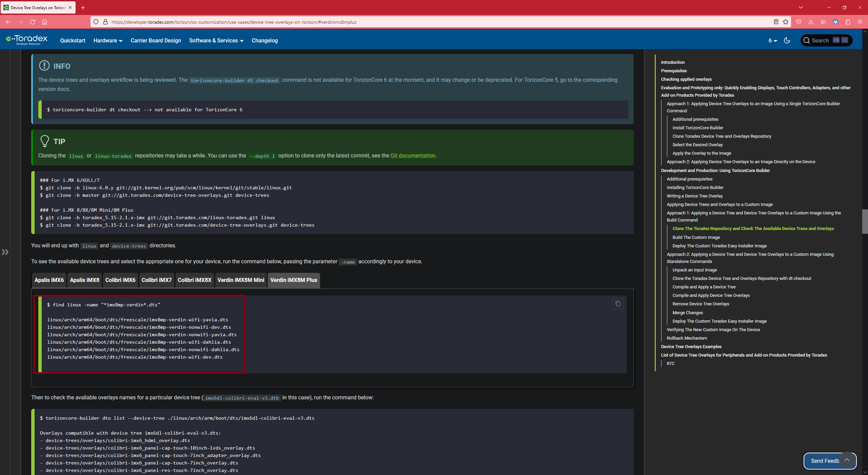The width and height of the screenshot is (868, 475).
Task: Select the Colibri iMX6 tab
Action: [120, 280]
